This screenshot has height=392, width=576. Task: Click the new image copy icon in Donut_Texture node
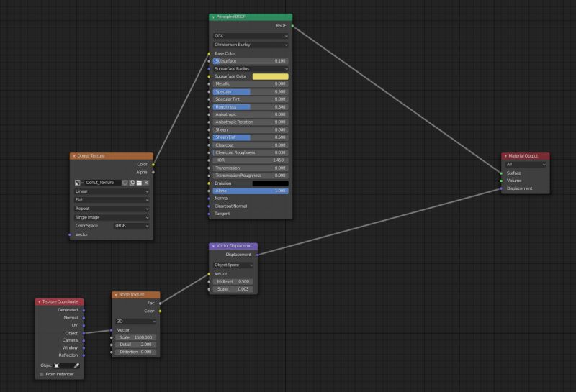point(132,183)
